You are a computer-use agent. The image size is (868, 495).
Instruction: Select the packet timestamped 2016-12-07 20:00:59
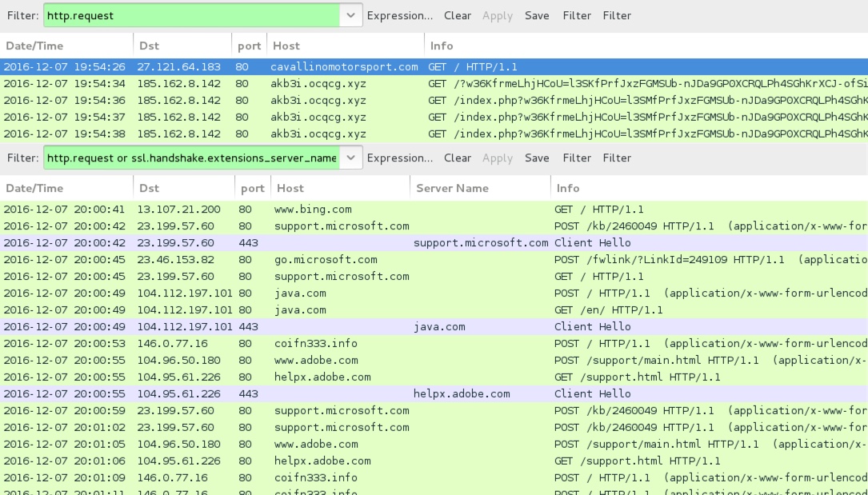pyautogui.click(x=434, y=411)
